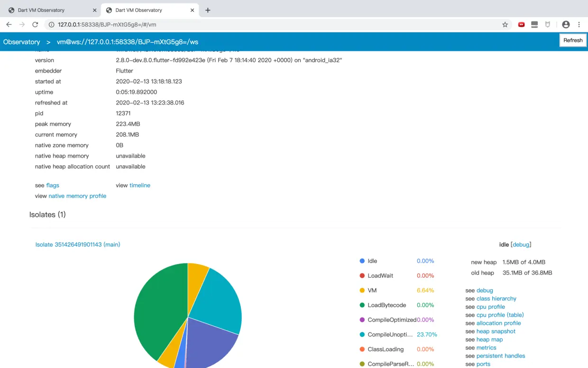Open the allocation profile link
This screenshot has height=368, width=588.
click(x=499, y=323)
